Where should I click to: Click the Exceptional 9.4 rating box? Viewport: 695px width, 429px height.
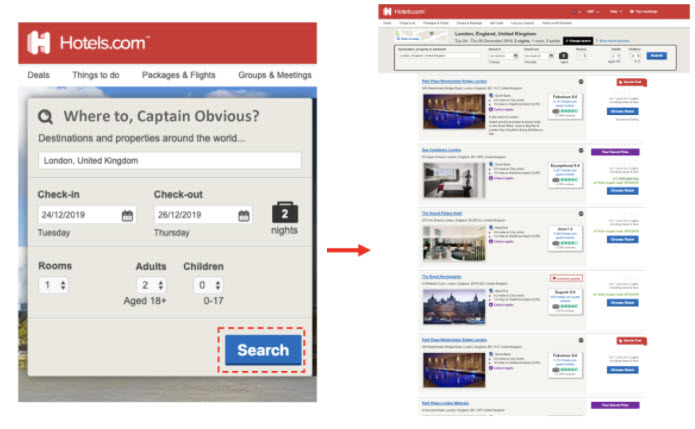tap(565, 175)
